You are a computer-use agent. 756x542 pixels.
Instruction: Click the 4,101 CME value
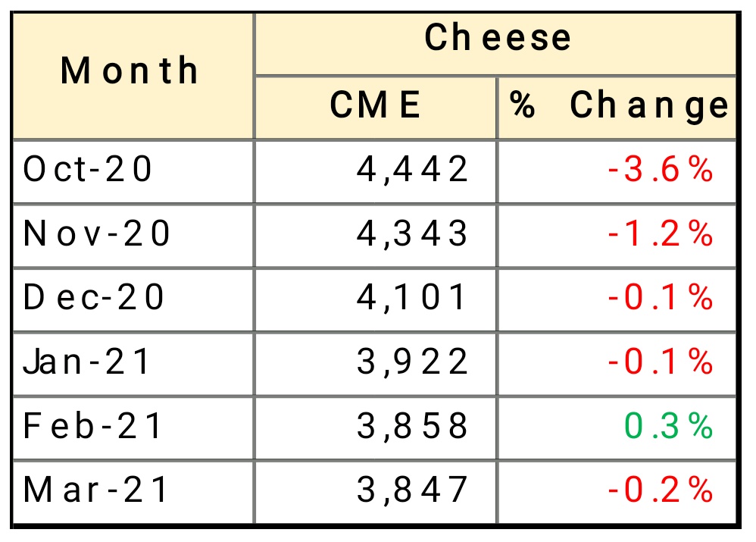pyautogui.click(x=413, y=298)
